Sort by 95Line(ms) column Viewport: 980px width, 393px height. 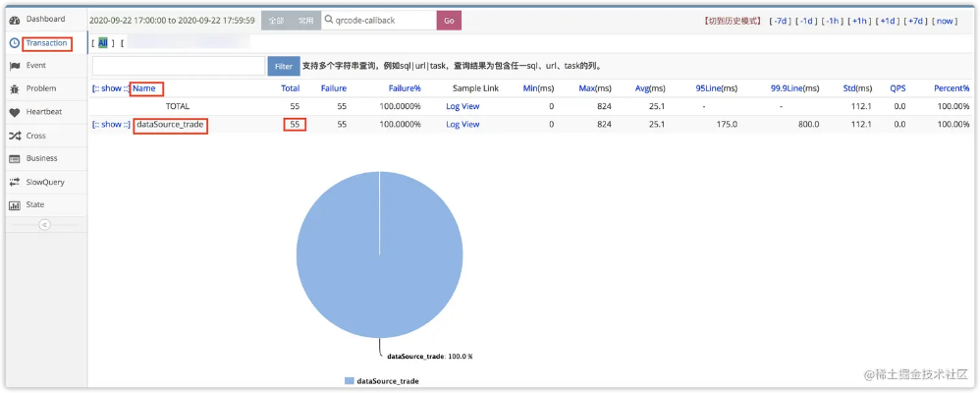716,88
